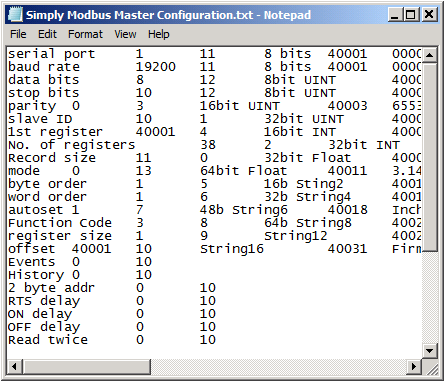Click the value '40011'
The height and width of the screenshot is (383, 447).
click(x=347, y=171)
